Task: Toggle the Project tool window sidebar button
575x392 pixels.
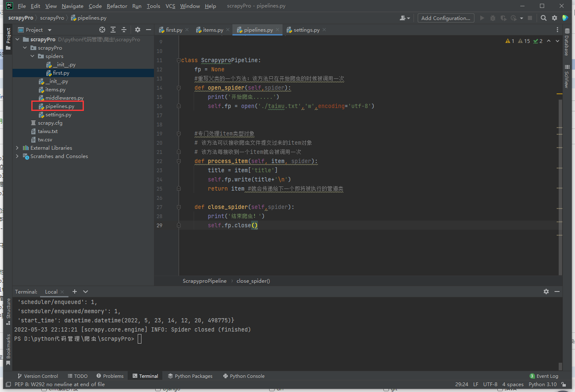Action: pos(8,38)
